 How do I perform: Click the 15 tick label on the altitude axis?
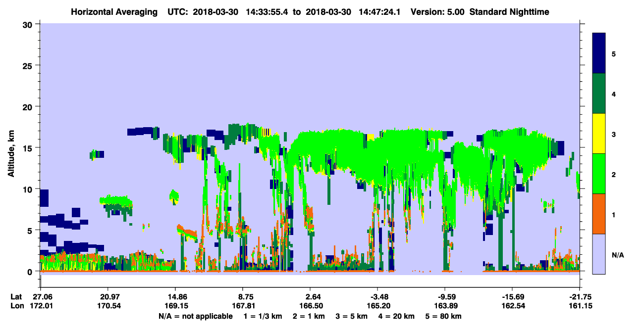coord(29,148)
